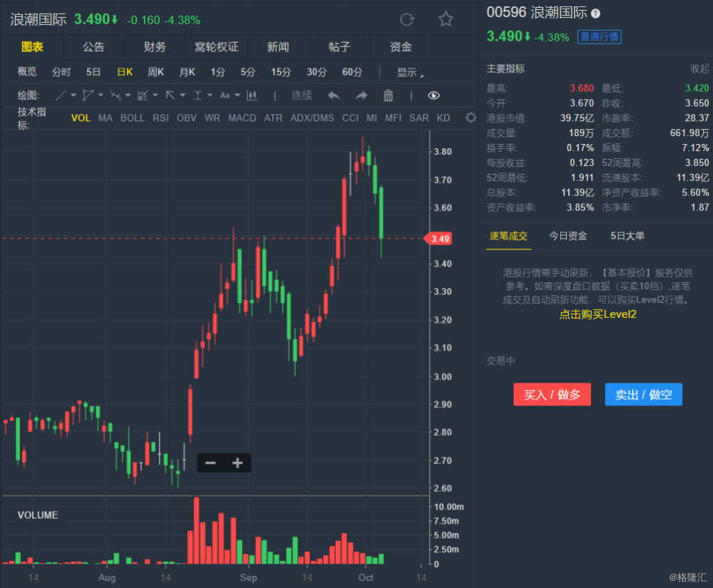Click the help icon beside 00596 浪潮国际
This screenshot has height=588, width=713.
tap(595, 14)
